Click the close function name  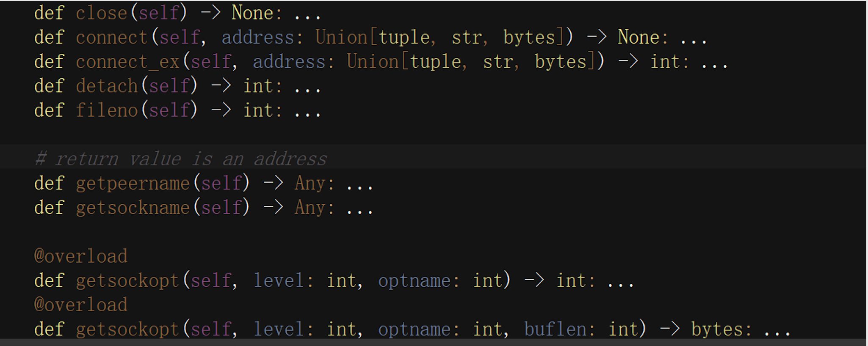click(102, 13)
